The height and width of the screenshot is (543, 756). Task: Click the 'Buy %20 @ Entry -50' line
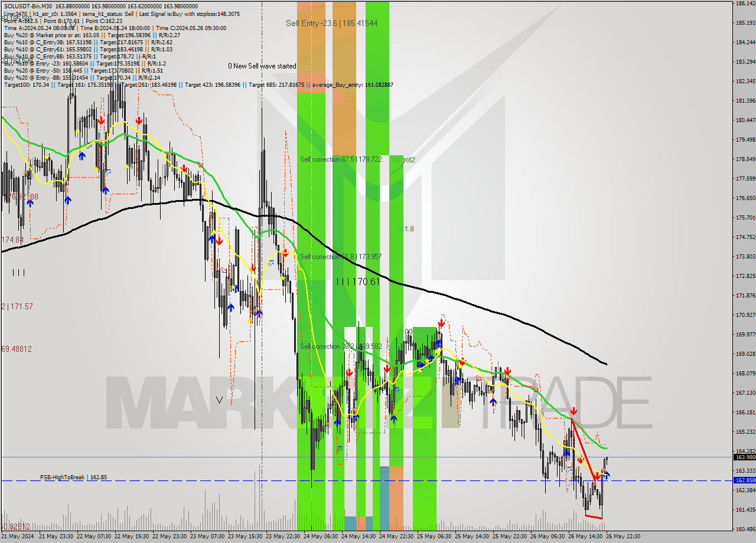pos(84,70)
